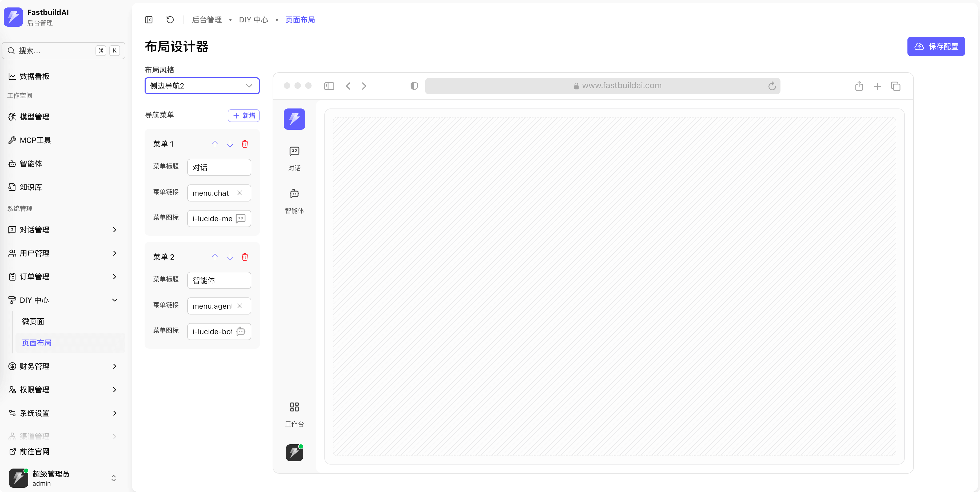980x492 pixels.
Task: Clear the menu.chat link with X icon
Action: point(239,193)
